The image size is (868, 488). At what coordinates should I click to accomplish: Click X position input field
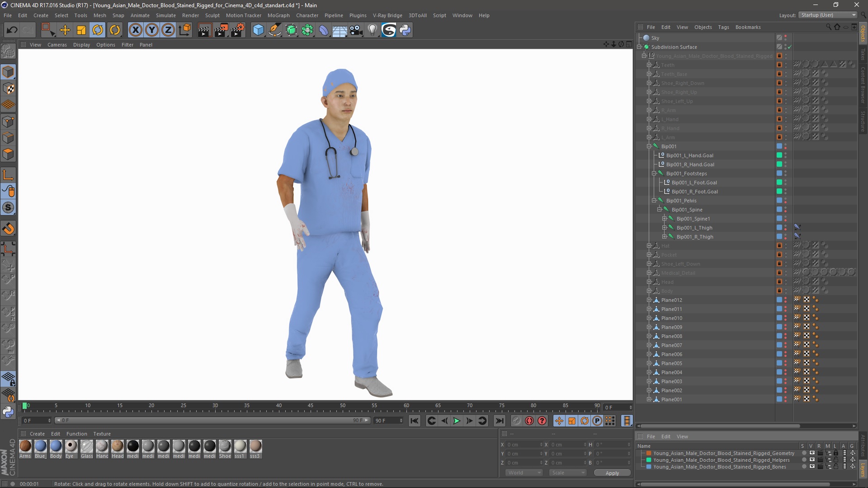click(524, 445)
